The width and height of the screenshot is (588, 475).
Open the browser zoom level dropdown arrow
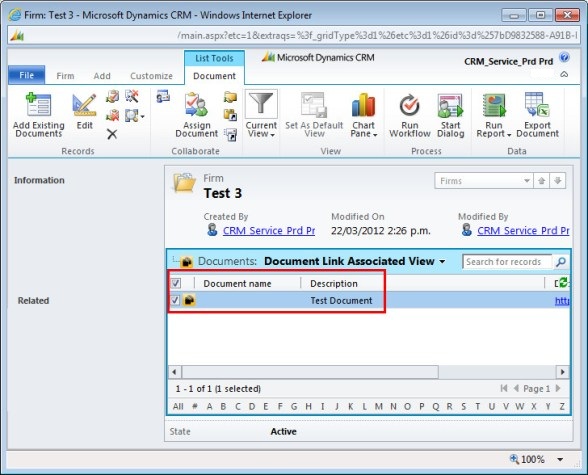pos(560,459)
